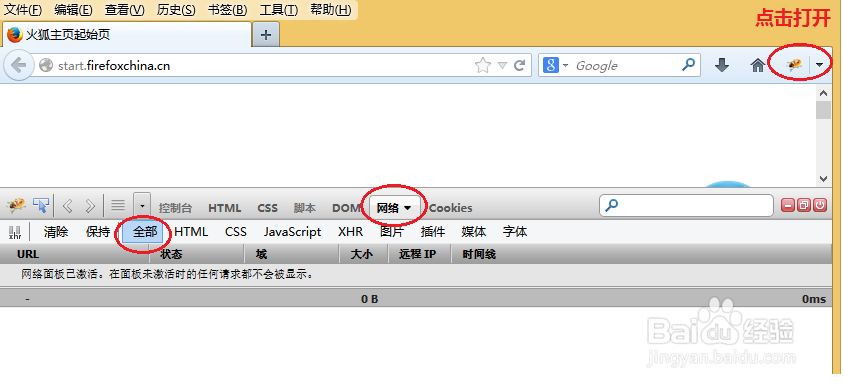Open the 查看(V) menu

click(124, 10)
